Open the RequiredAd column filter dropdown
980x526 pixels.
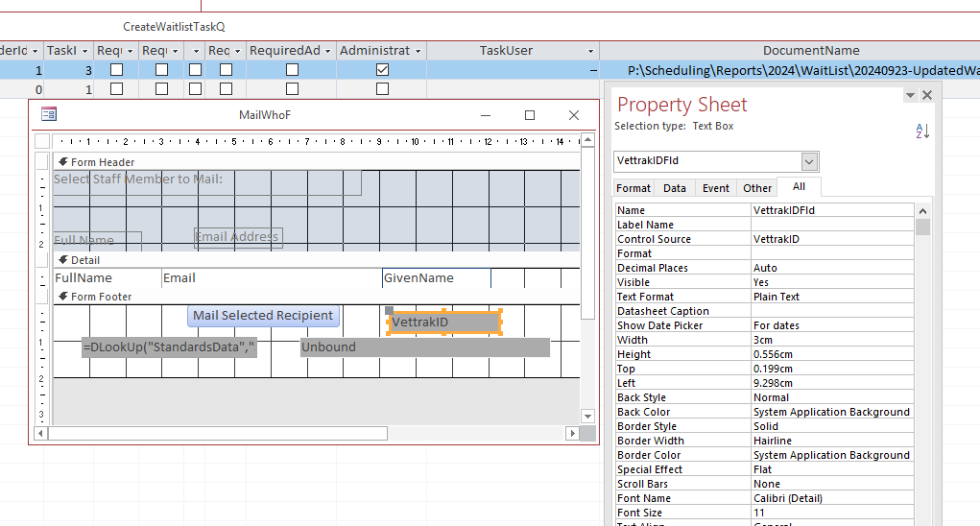click(327, 51)
